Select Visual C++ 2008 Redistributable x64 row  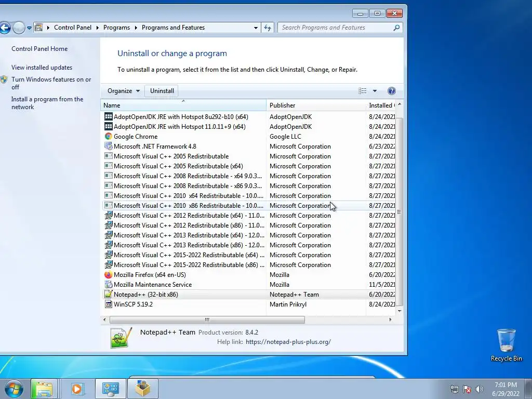point(248,176)
